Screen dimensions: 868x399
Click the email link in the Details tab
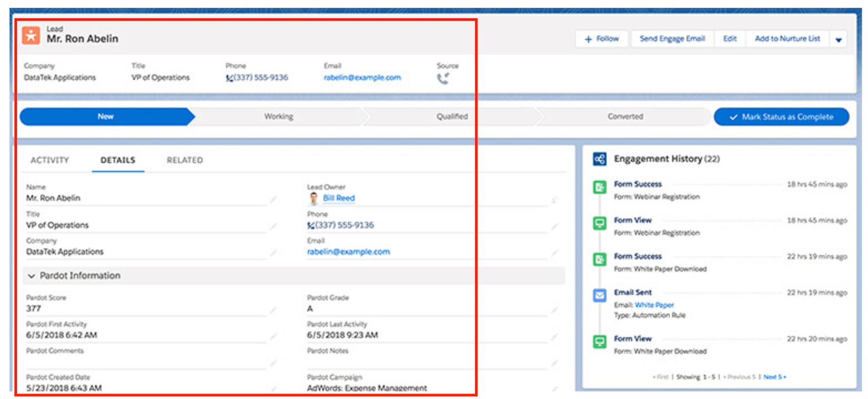tap(348, 252)
